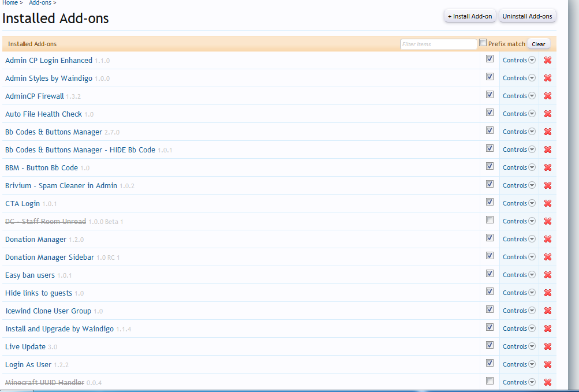The image size is (579, 392).
Task: Disable the Login As User add-on checkbox
Action: tap(490, 363)
